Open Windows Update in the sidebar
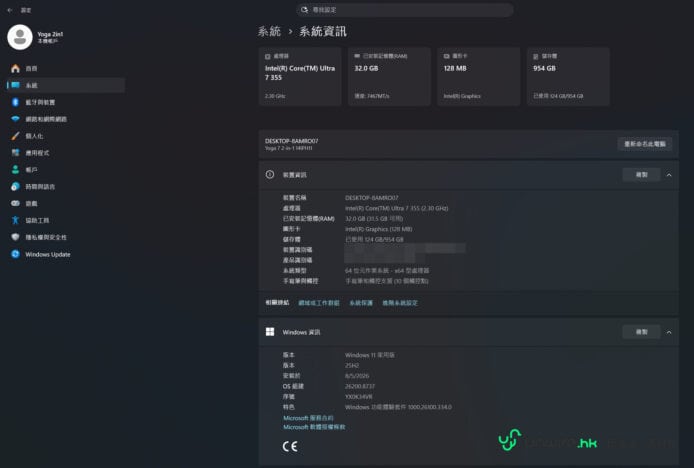Viewport: 694px width, 468px height. [66, 254]
